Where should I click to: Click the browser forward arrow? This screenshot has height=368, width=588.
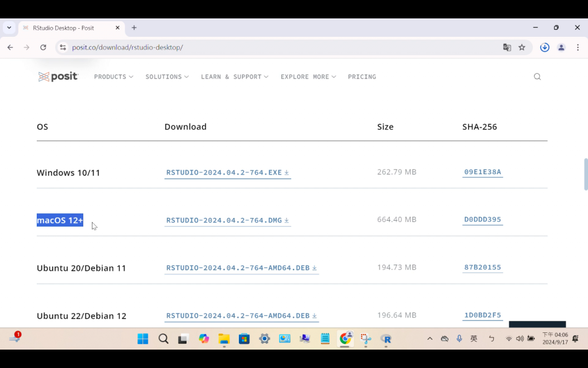coord(26,47)
